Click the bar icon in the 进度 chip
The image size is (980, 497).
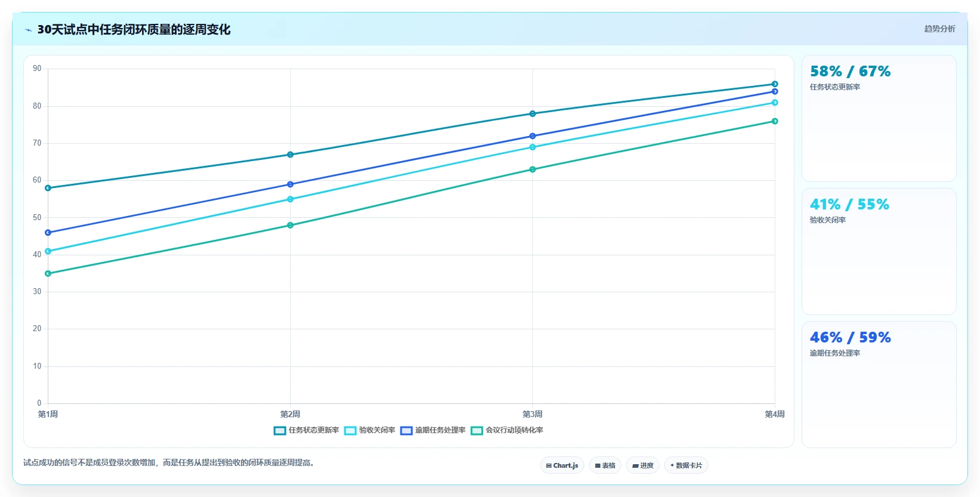[636, 466]
